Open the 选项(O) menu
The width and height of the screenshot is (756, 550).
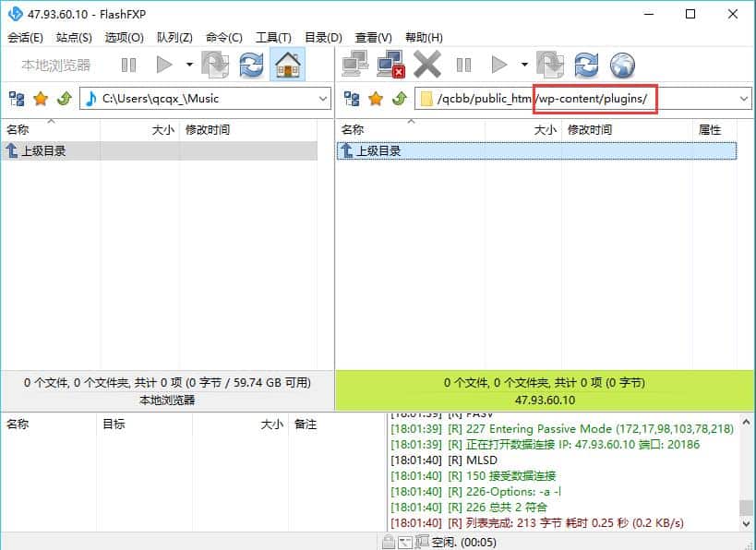124,37
